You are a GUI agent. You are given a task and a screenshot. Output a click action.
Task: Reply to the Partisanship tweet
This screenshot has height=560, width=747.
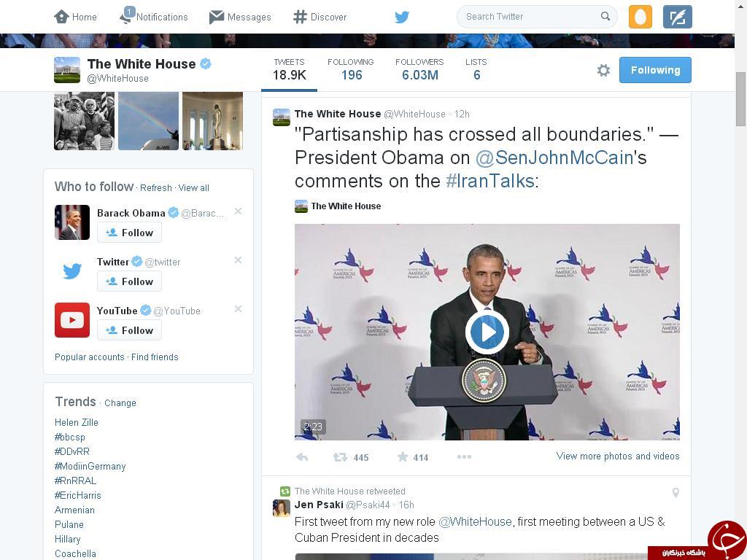click(302, 457)
